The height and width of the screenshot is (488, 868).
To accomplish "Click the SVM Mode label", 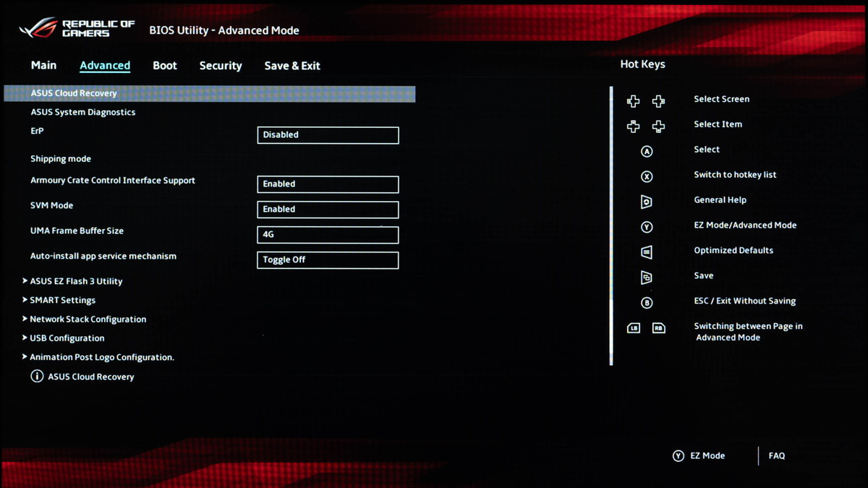I will 51,205.
